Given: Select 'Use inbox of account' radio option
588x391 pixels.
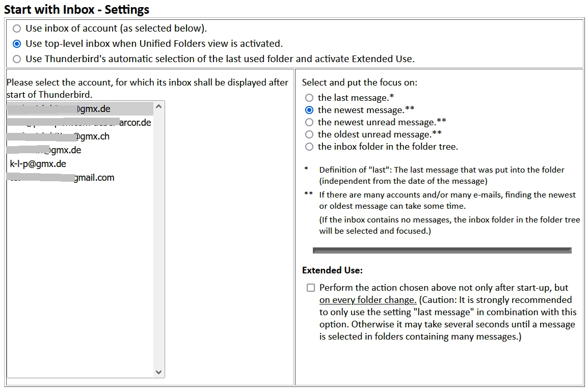Looking at the screenshot, I should click(17, 29).
